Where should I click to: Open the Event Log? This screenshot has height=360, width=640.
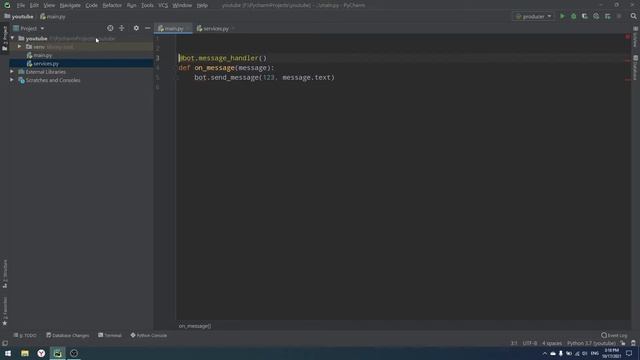coord(614,335)
